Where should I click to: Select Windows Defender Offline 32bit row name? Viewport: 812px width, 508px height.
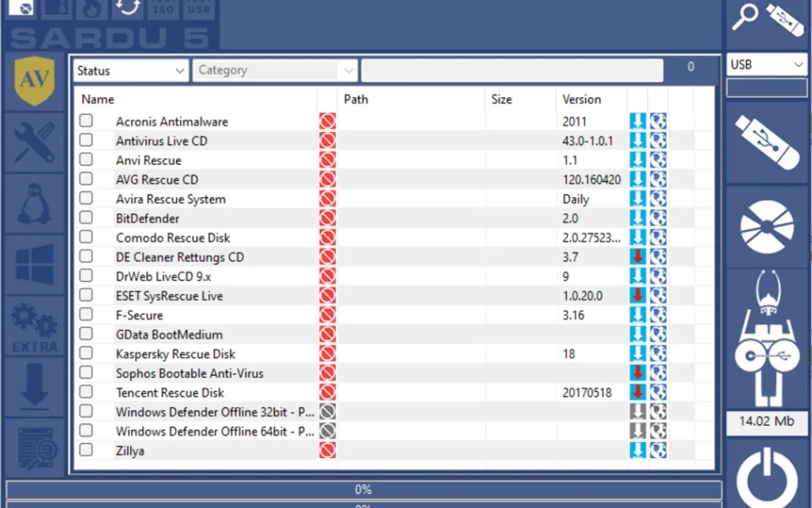pyautogui.click(x=215, y=411)
